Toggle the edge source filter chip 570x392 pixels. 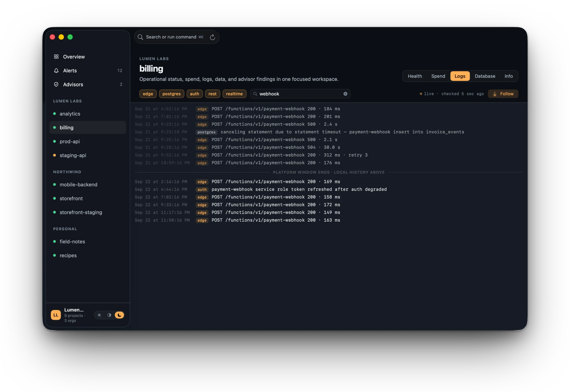click(x=148, y=94)
